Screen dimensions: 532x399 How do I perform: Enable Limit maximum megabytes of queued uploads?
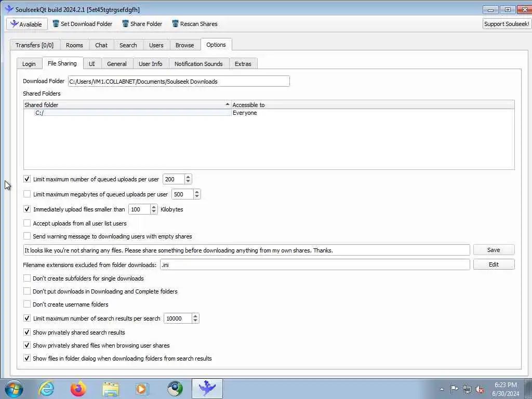27,194
